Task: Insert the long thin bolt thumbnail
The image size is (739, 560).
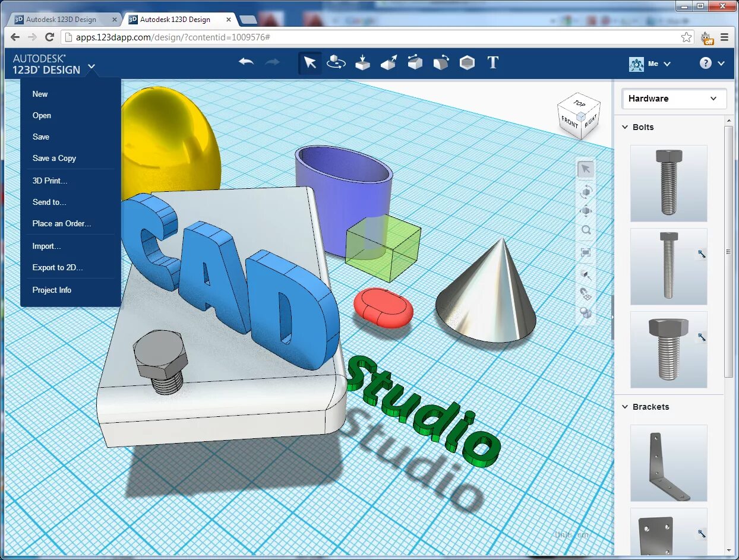Action: (x=669, y=266)
